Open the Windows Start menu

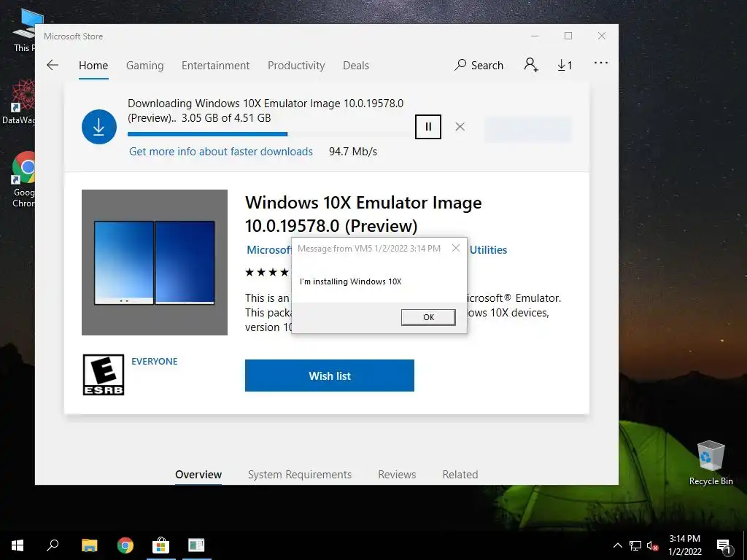pos(18,545)
